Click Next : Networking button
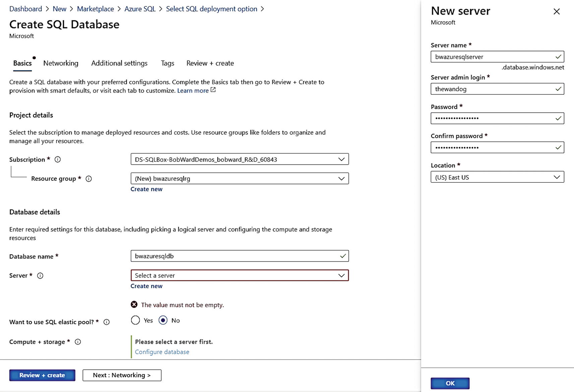This screenshot has width=574, height=392. (122, 375)
